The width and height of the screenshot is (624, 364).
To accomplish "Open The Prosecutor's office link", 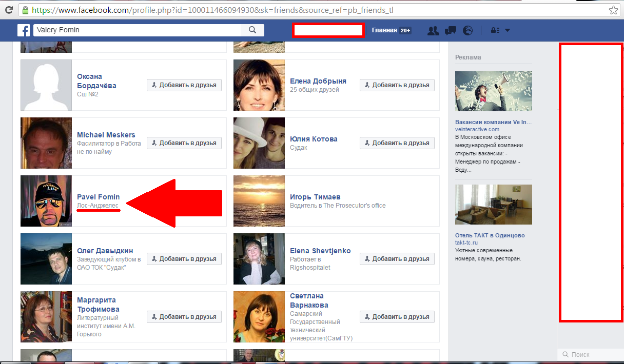I will (355, 206).
